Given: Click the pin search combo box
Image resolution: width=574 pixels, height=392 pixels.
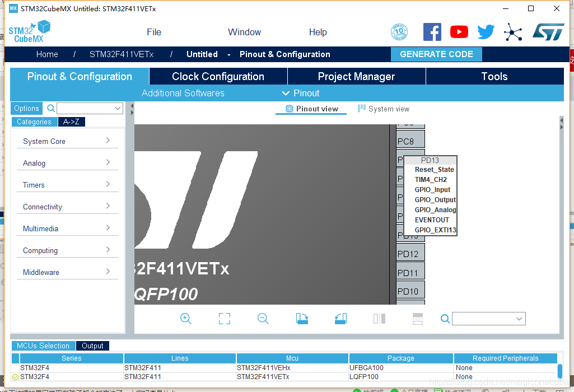Looking at the screenshot, I should click(x=488, y=319).
